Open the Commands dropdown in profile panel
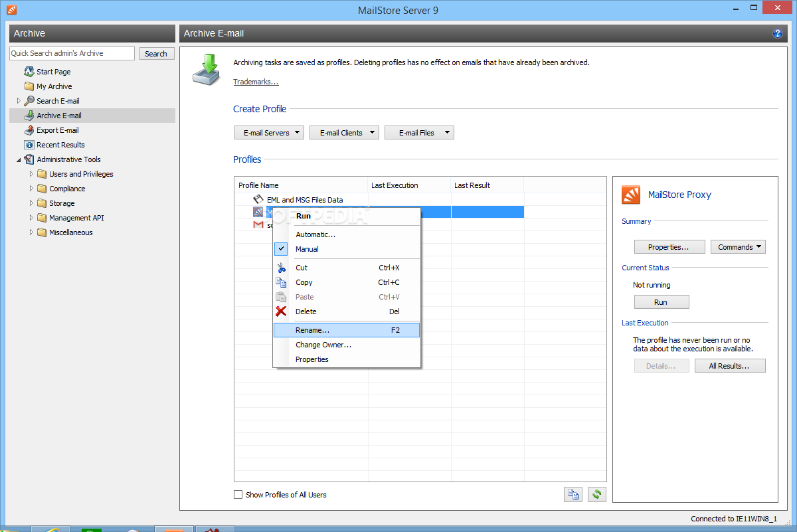Viewport: 797px width, 532px height. pyautogui.click(x=738, y=247)
